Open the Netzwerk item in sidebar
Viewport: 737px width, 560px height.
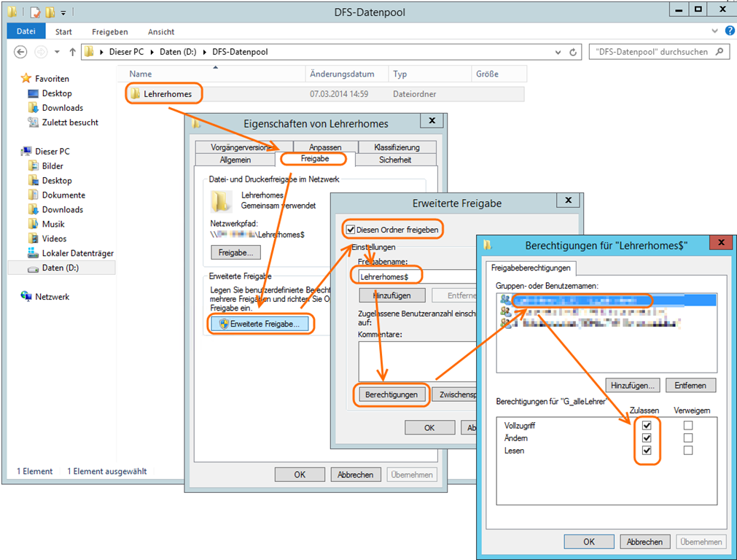tap(52, 297)
